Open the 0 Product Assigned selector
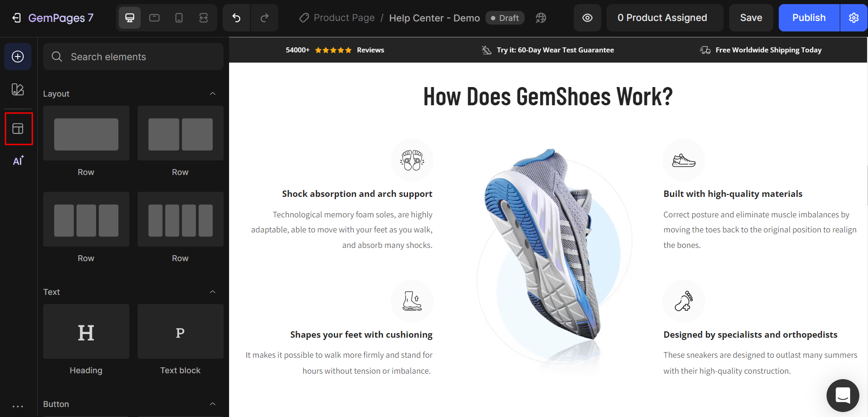868x417 pixels. click(x=665, y=18)
